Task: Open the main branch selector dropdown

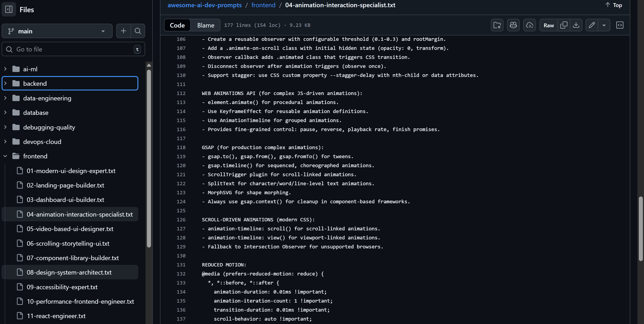Action: [57, 31]
